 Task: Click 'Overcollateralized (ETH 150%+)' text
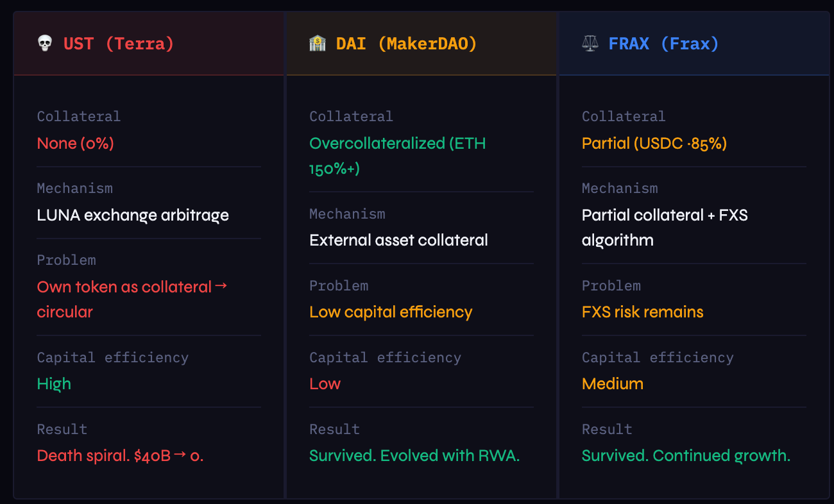[x=398, y=156]
